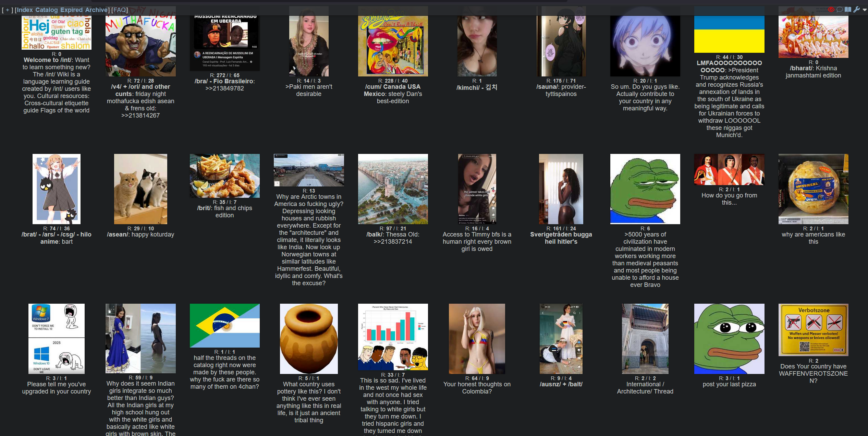Go to the Index link
Image resolution: width=868 pixels, height=436 pixels.
[25, 10]
